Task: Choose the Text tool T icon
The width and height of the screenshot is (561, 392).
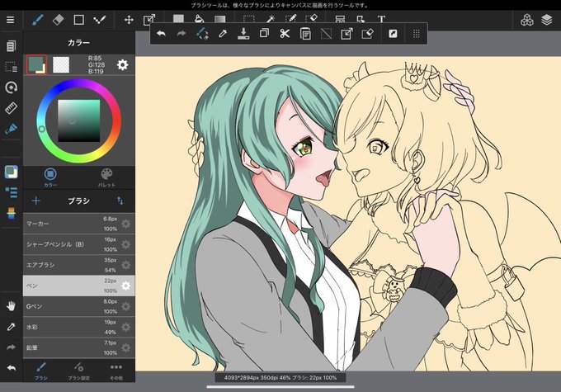Action: click(381, 19)
